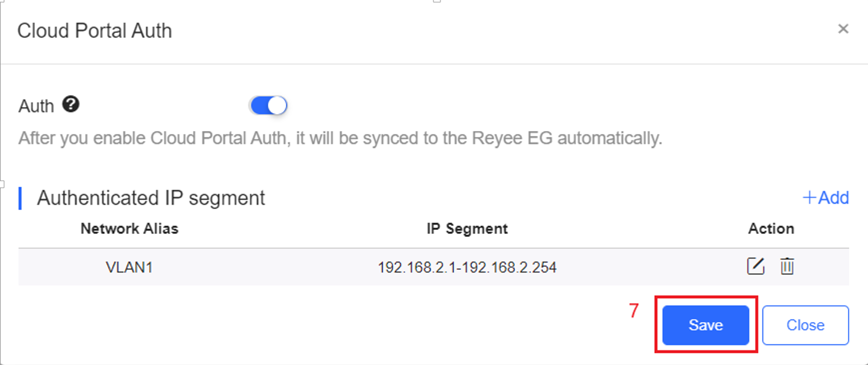868x365 pixels.
Task: Click the plus sign in +Add
Action: click(x=809, y=198)
